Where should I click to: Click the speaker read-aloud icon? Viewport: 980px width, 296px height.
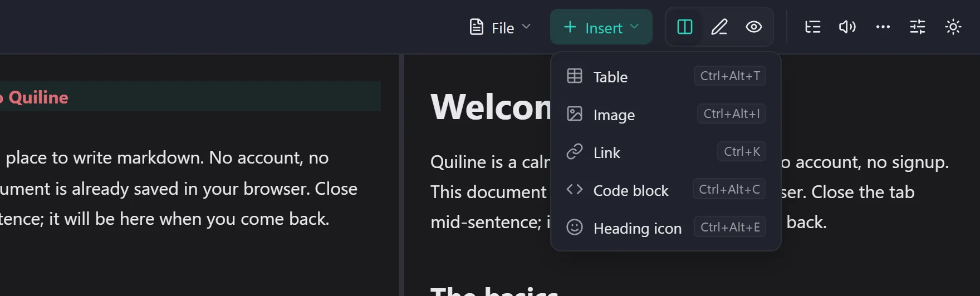pos(847,27)
